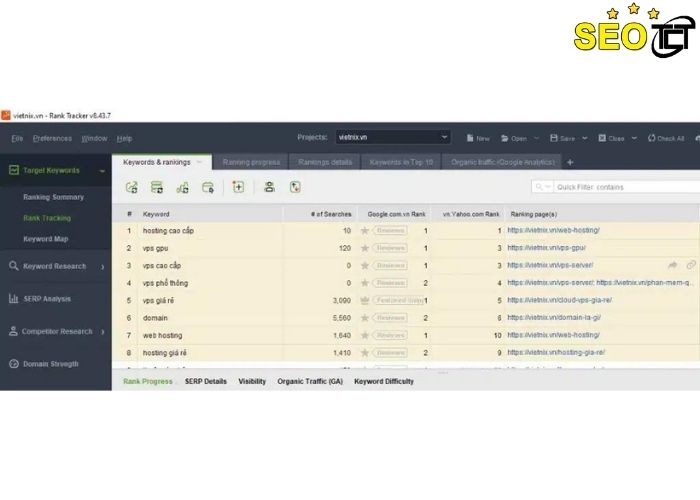The height and width of the screenshot is (500, 700).
Task: Open the Projects dropdown showing vietnix.vn
Action: click(393, 137)
